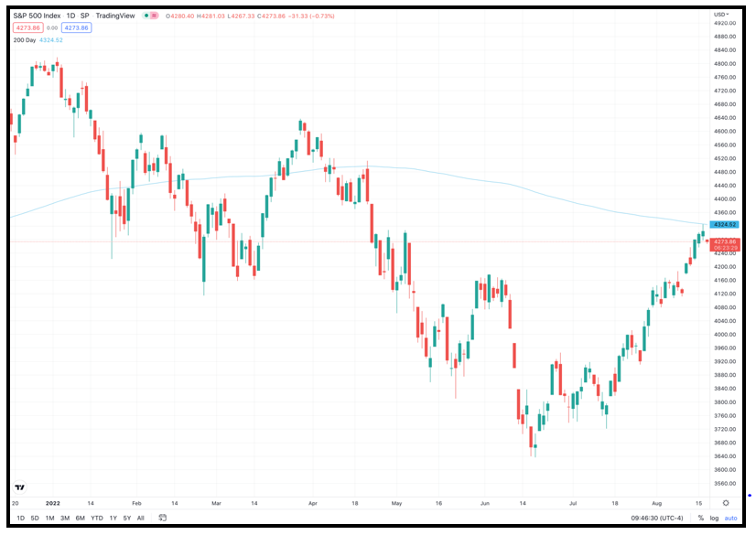Viewport: 756px width, 535px height.
Task: Click the Apr label on the time axis
Action: 312,503
